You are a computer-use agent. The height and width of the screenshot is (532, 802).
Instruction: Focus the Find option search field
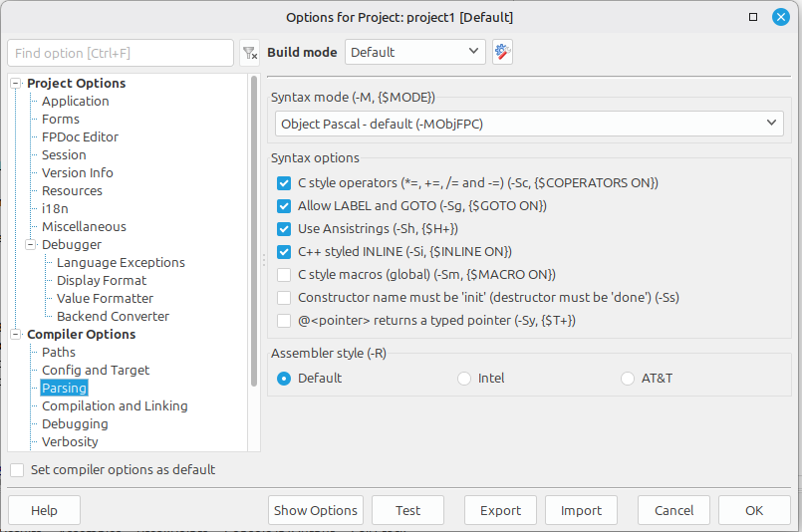coord(120,53)
